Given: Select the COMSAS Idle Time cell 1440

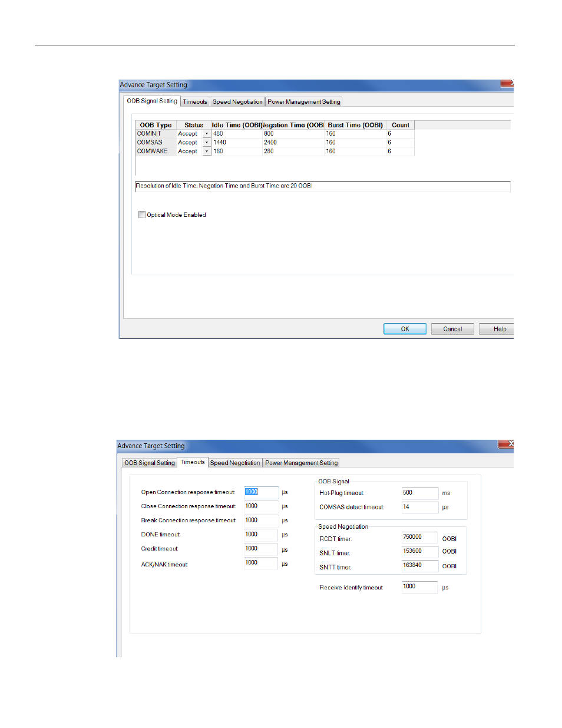Looking at the screenshot, I should tap(237, 143).
